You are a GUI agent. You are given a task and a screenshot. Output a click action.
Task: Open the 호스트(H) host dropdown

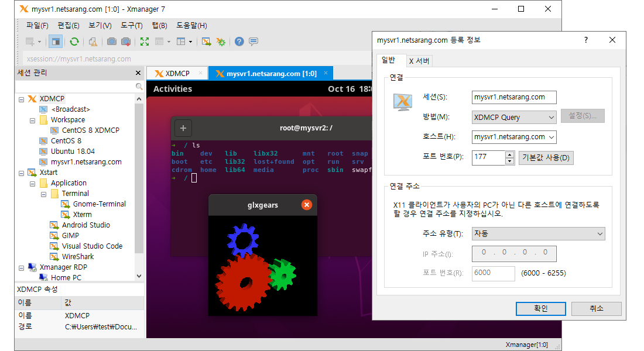click(x=551, y=137)
